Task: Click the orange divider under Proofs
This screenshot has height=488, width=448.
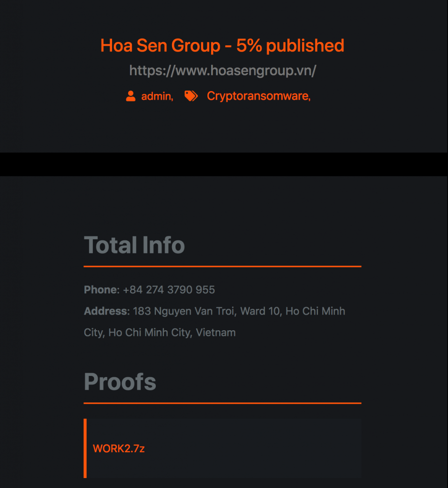Action: (x=222, y=403)
